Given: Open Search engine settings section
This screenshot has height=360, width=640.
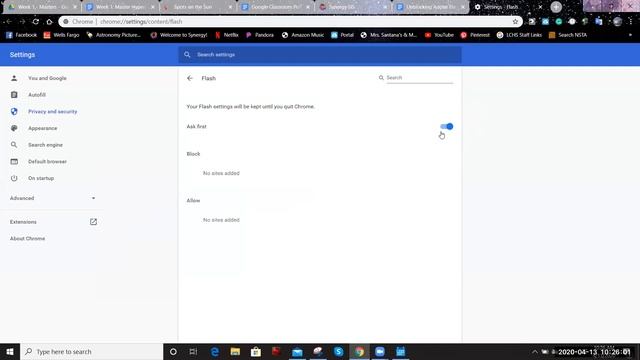Looking at the screenshot, I should pos(45,145).
